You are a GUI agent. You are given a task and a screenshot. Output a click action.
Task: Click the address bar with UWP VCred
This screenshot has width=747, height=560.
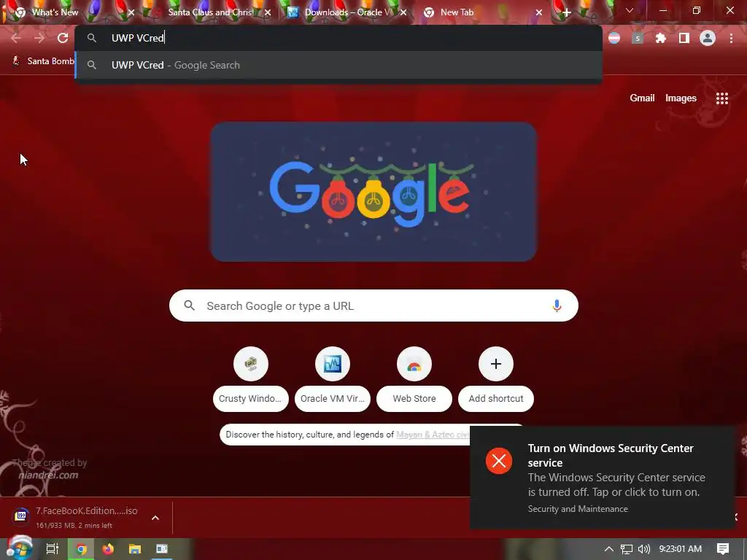(338, 38)
